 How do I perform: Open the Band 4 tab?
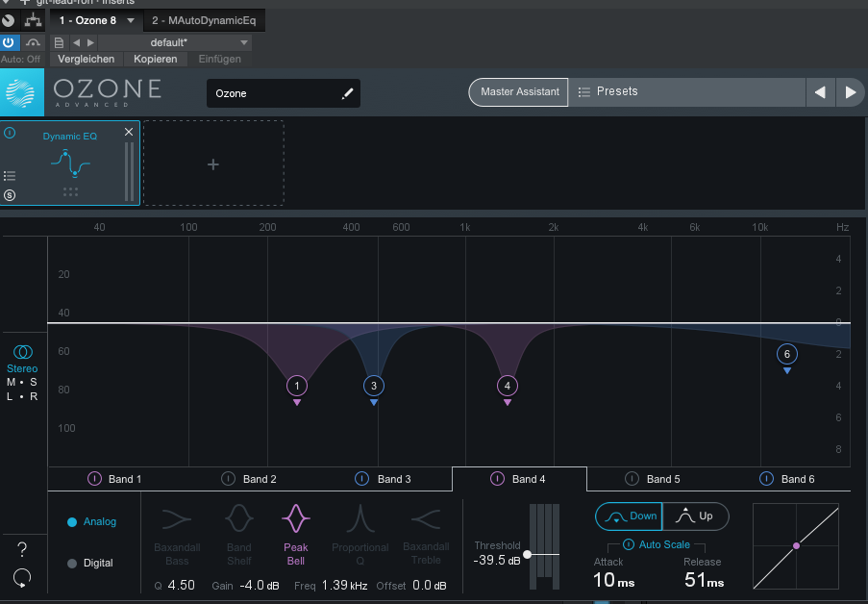click(x=519, y=479)
